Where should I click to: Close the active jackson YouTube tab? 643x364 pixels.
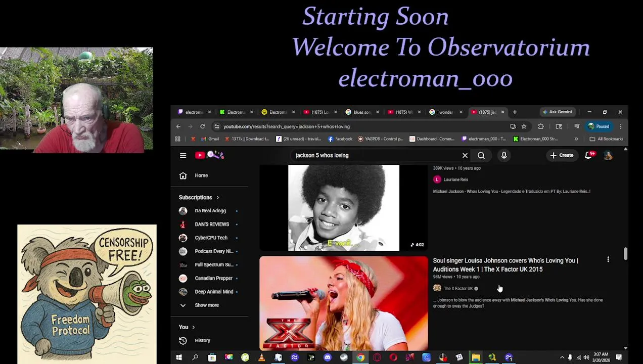[502, 112]
